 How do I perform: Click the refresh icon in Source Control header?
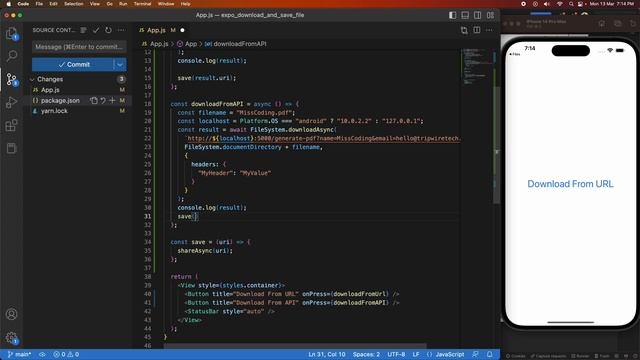coord(108,30)
